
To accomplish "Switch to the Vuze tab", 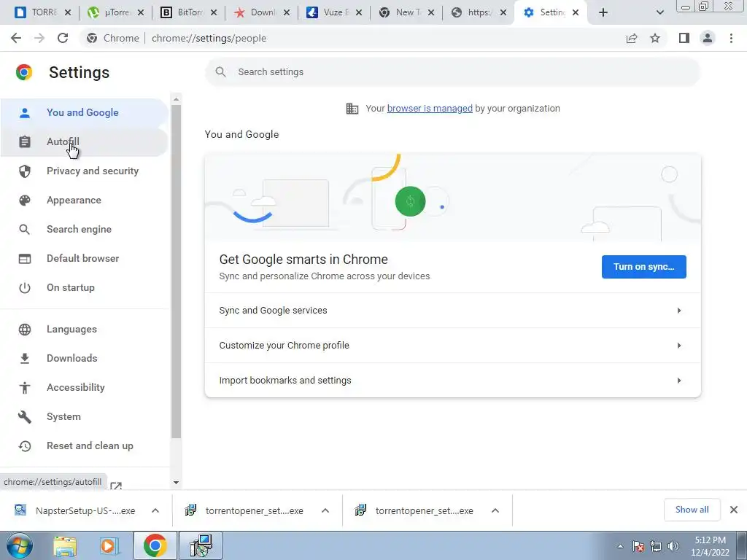I will point(334,12).
